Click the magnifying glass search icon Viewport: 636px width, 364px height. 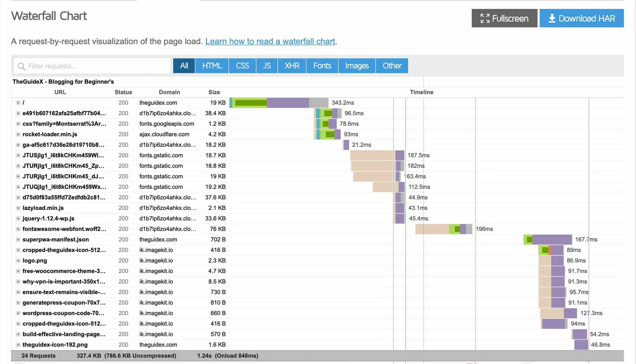(21, 66)
